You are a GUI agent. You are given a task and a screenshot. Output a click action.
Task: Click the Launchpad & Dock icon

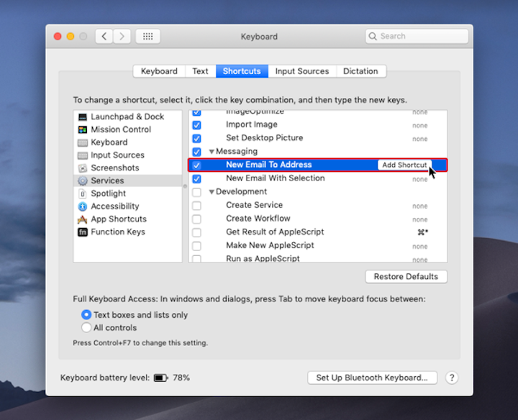(x=82, y=117)
